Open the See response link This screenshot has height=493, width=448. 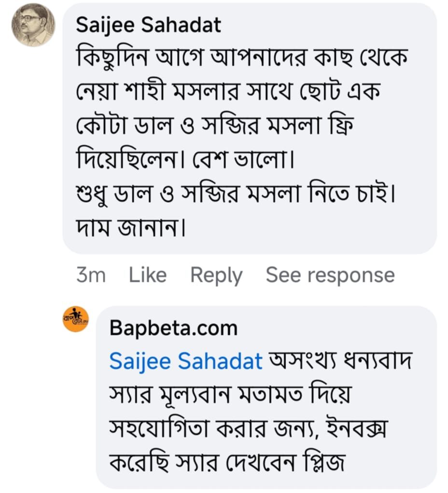pyautogui.click(x=330, y=275)
